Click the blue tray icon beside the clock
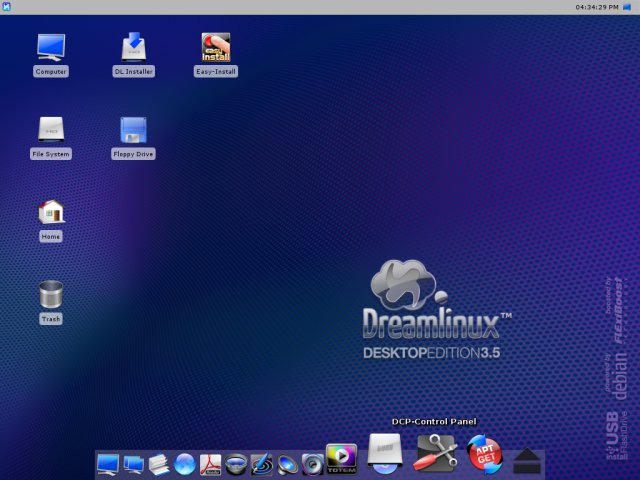 tap(627, 7)
